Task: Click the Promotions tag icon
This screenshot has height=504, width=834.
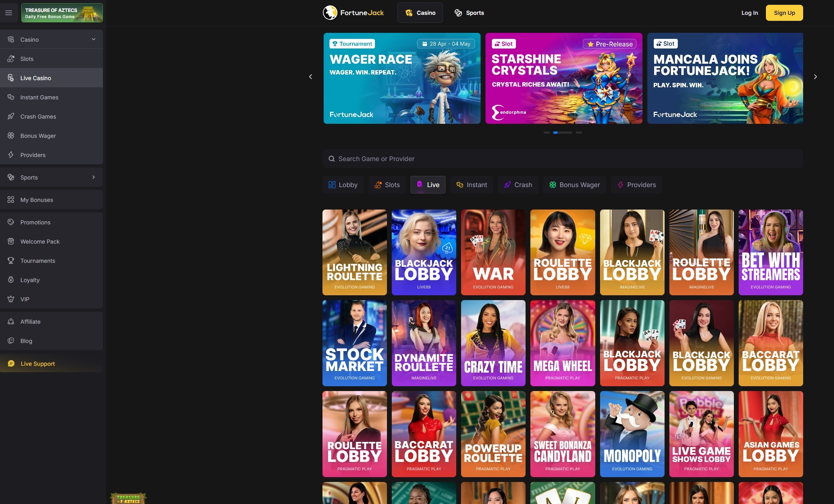Action: tap(11, 222)
